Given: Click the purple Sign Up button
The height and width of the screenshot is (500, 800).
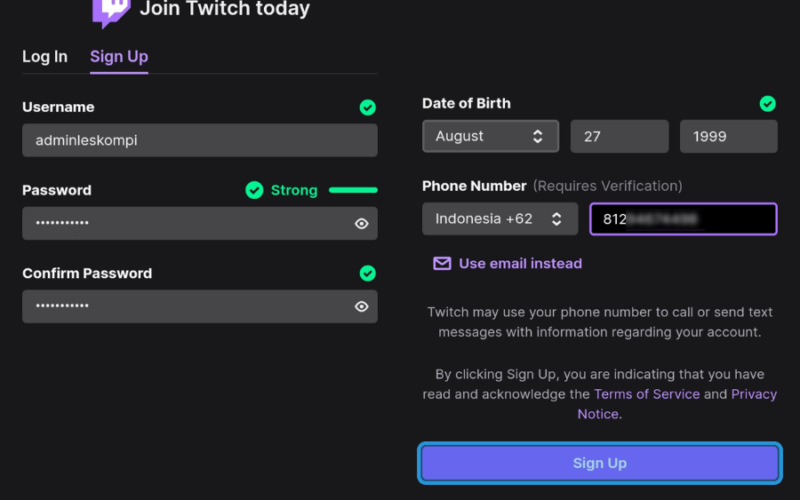Looking at the screenshot, I should pos(599,463).
